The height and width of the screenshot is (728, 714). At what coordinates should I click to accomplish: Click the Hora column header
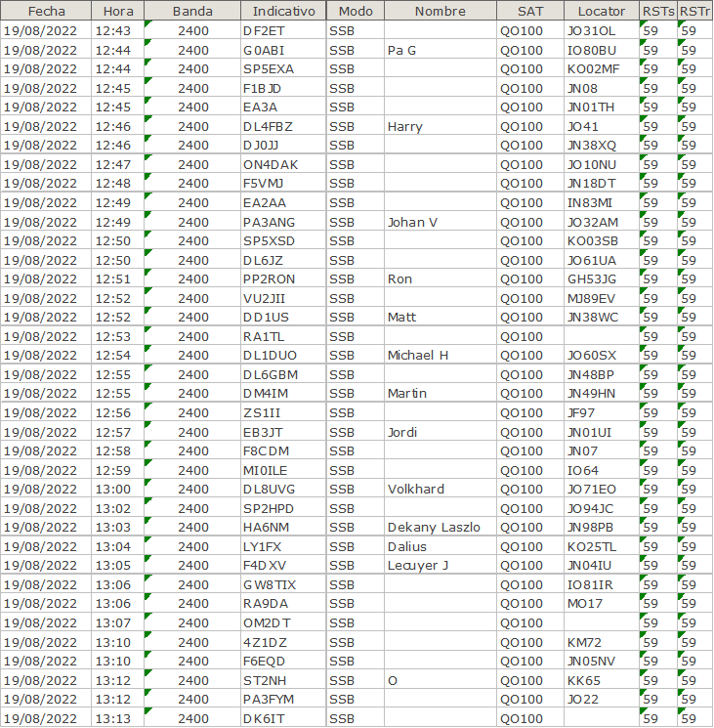(118, 11)
